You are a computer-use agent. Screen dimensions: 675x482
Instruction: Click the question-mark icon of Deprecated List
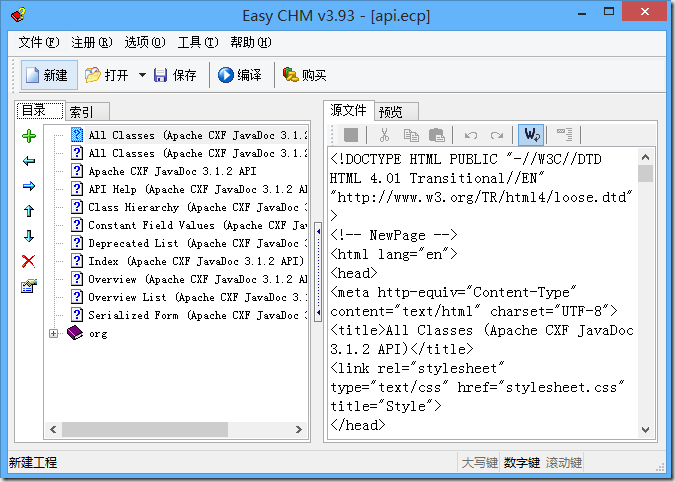click(77, 243)
